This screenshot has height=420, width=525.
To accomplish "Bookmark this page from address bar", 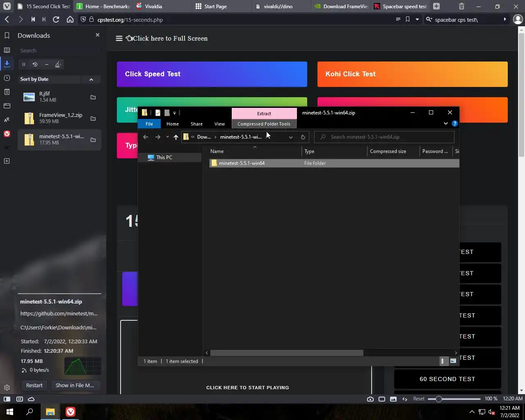I will pos(408,19).
